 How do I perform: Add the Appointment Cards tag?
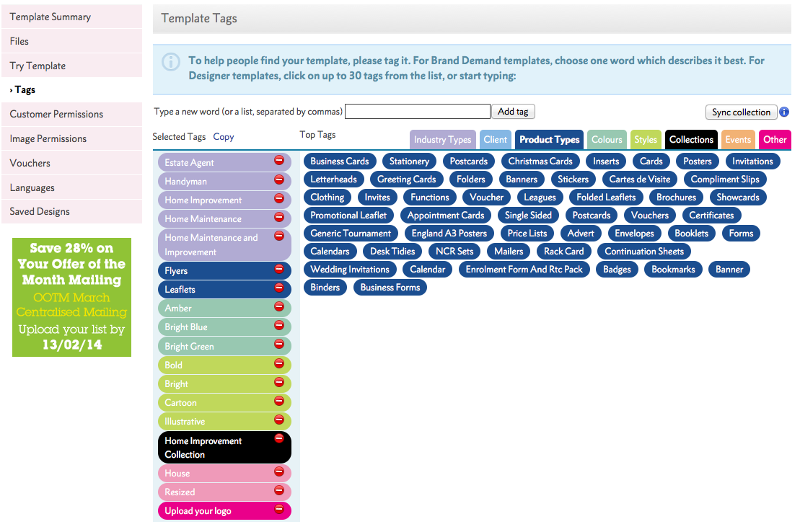pyautogui.click(x=445, y=216)
